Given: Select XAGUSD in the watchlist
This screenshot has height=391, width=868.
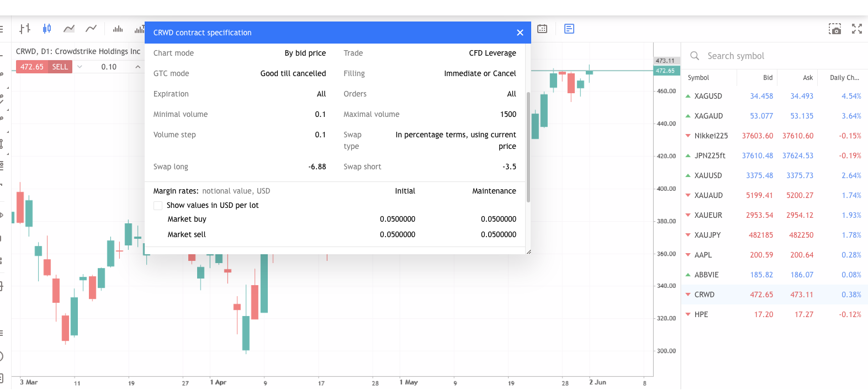Looking at the screenshot, I should coord(774,96).
